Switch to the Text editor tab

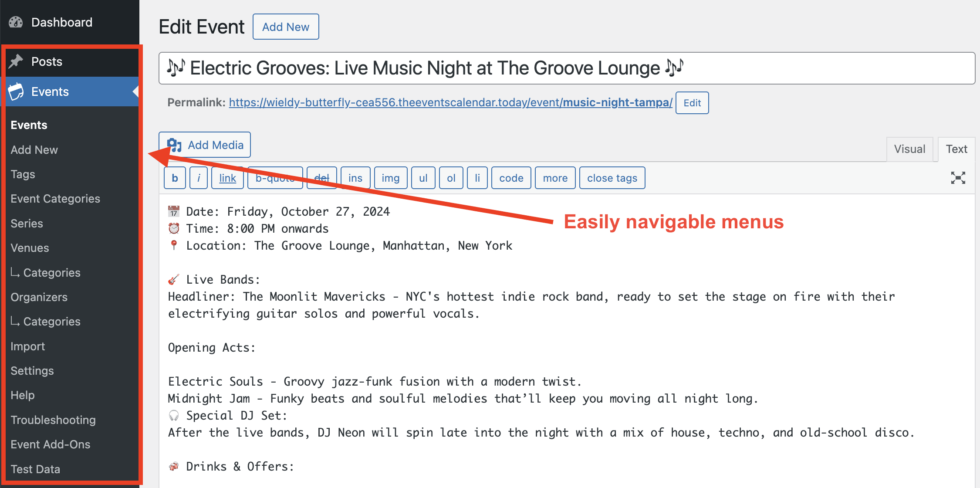pos(956,149)
